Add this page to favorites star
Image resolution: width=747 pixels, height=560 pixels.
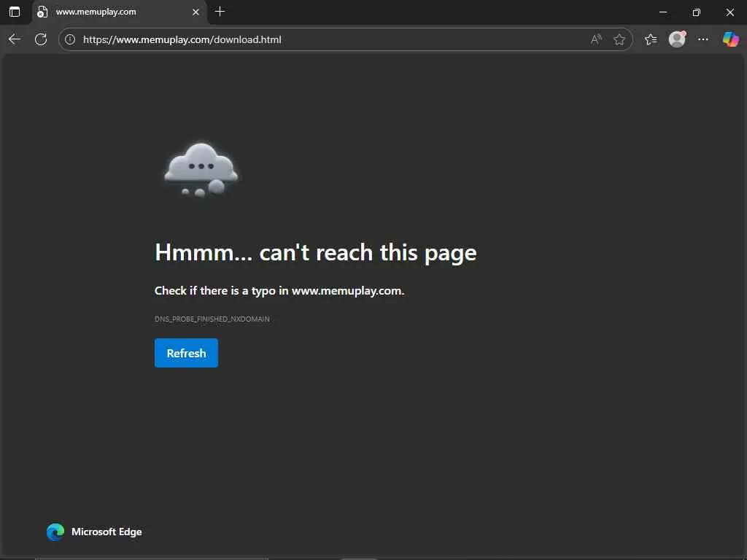(619, 39)
